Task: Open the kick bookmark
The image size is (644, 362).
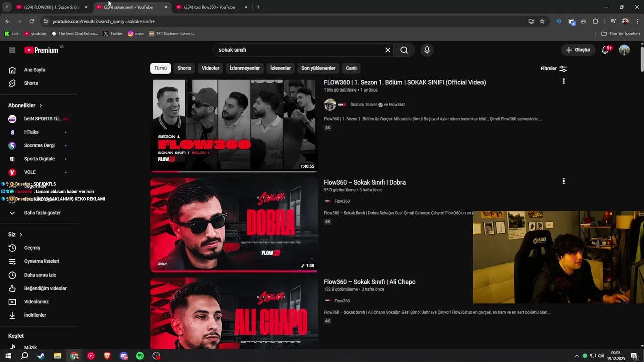Action: [x=12, y=34]
